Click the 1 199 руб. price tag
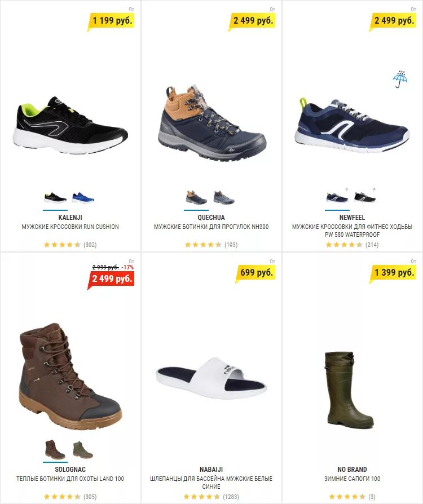The width and height of the screenshot is (423, 504). [111, 20]
